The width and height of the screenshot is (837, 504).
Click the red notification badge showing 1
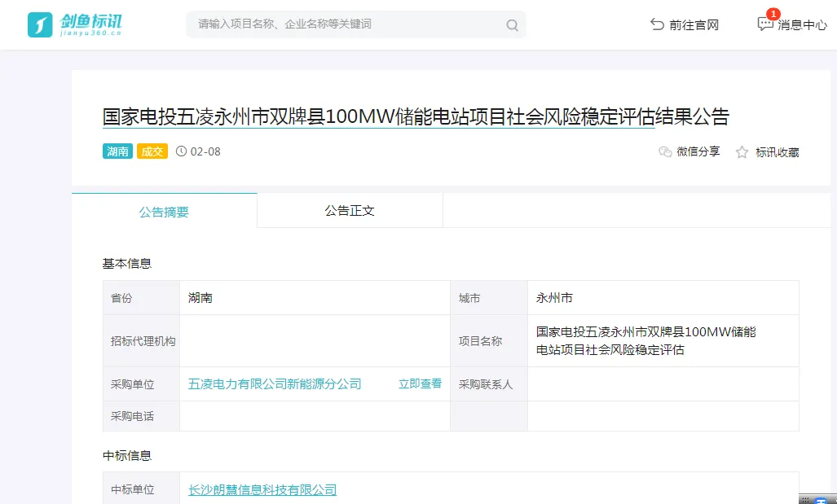[774, 12]
